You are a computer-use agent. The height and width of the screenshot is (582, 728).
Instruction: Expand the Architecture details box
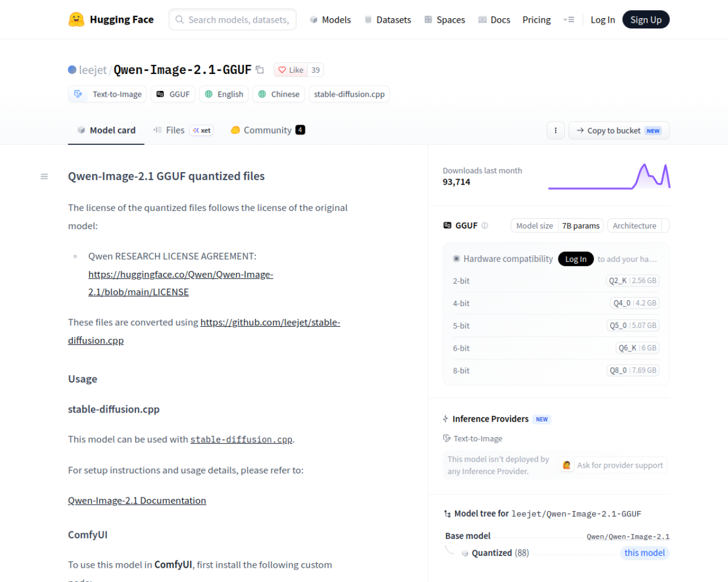click(638, 226)
